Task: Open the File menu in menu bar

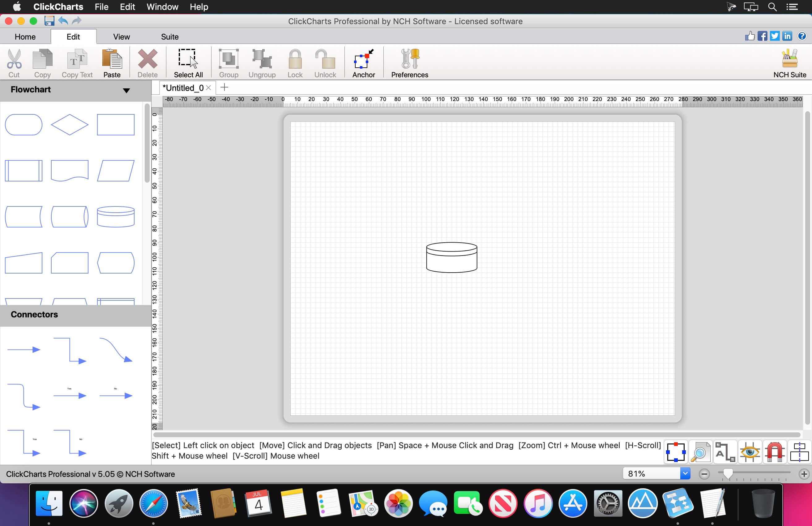Action: click(x=101, y=7)
